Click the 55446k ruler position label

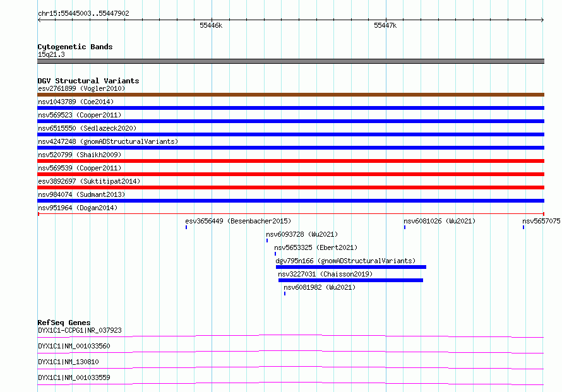211,25
